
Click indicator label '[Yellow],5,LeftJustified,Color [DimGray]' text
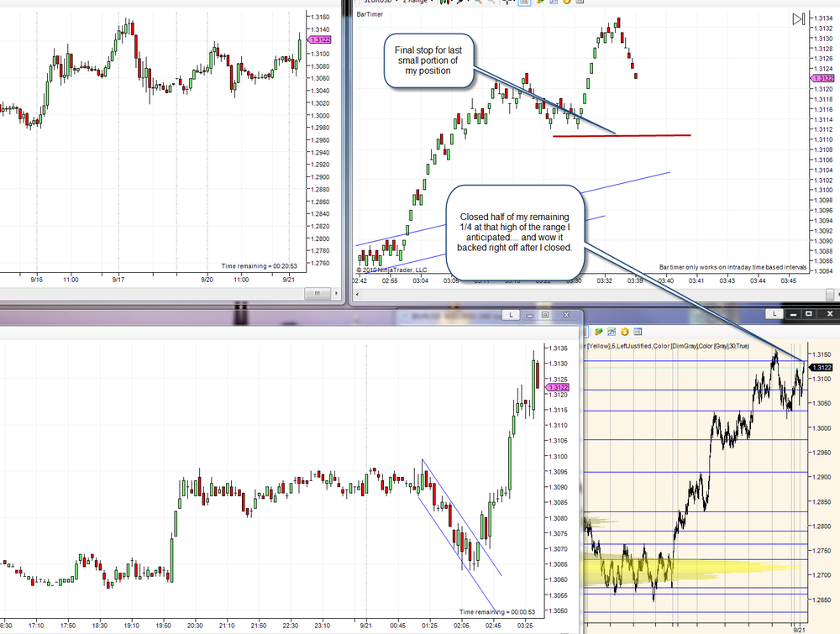(643, 346)
